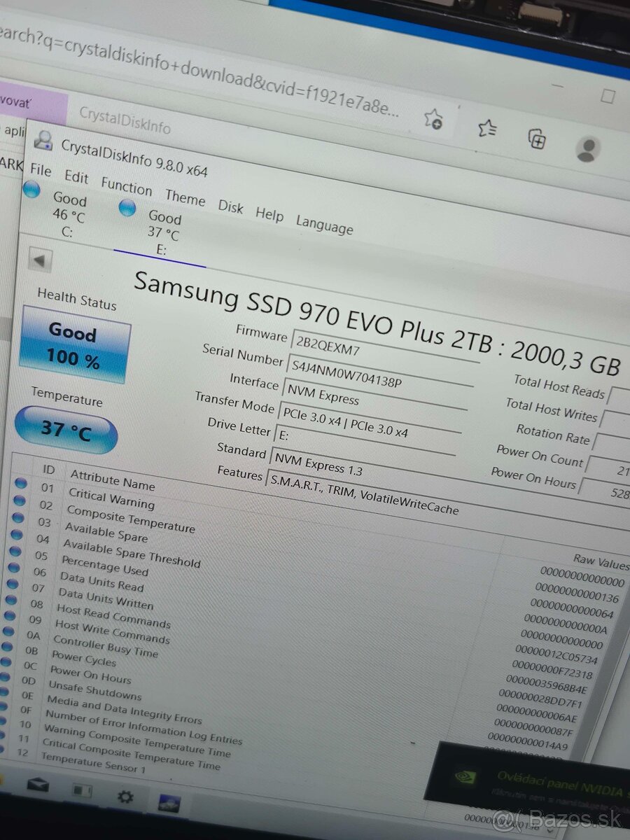Click the Transfer Mode PCIe 3.0 x4 field
The width and height of the screenshot is (630, 840).
point(370,419)
